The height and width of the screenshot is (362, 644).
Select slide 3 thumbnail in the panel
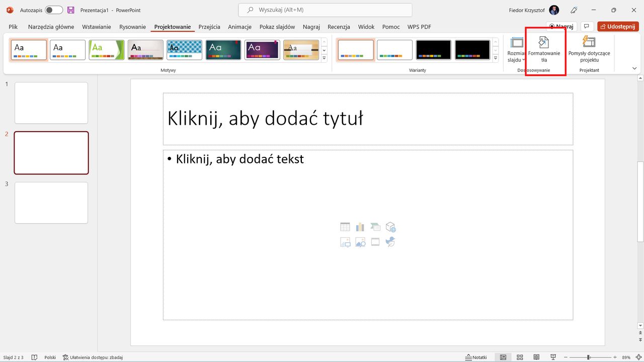51,203
